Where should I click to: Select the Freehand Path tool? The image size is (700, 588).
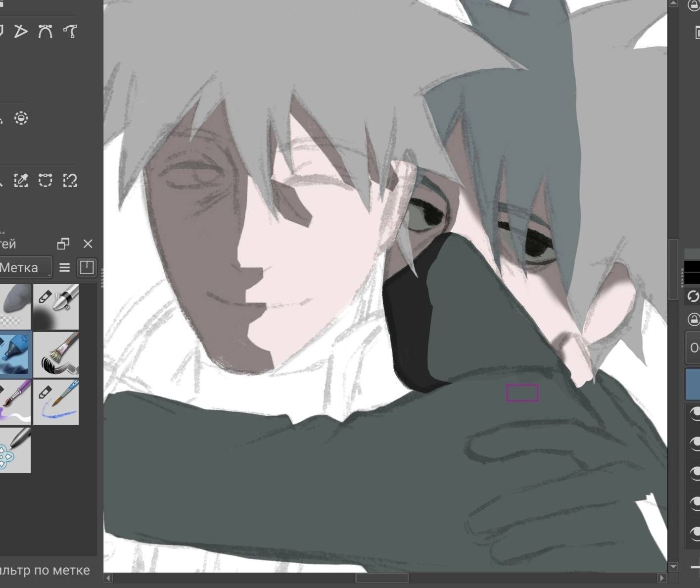pyautogui.click(x=70, y=31)
